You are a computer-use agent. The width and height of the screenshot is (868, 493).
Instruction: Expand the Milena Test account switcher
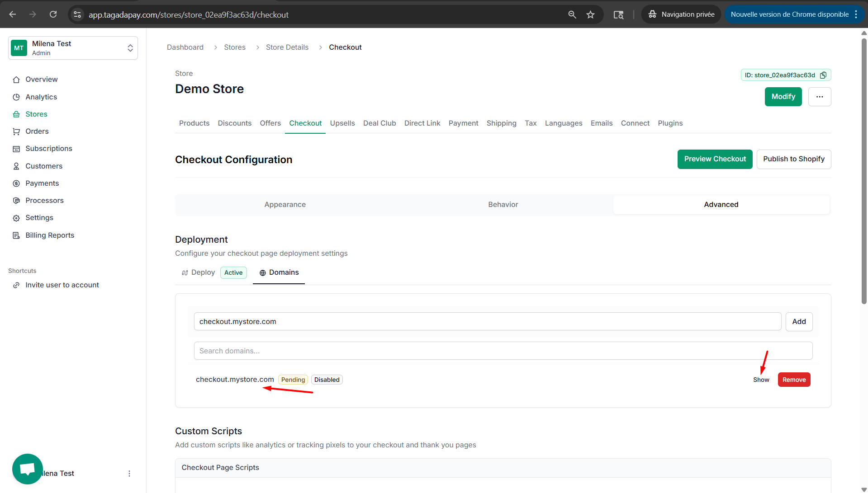pos(73,48)
